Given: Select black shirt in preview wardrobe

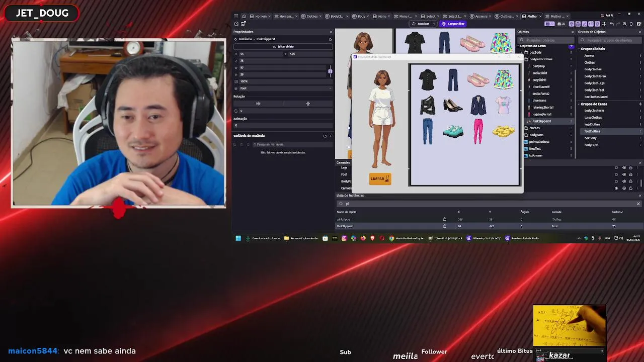Looking at the screenshot, I should click(x=427, y=80).
